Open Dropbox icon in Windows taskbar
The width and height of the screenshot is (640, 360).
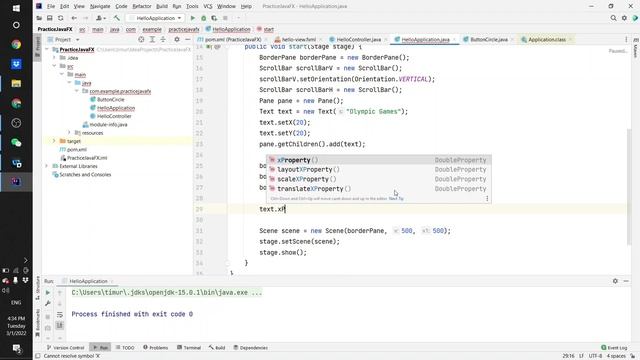click(x=16, y=64)
